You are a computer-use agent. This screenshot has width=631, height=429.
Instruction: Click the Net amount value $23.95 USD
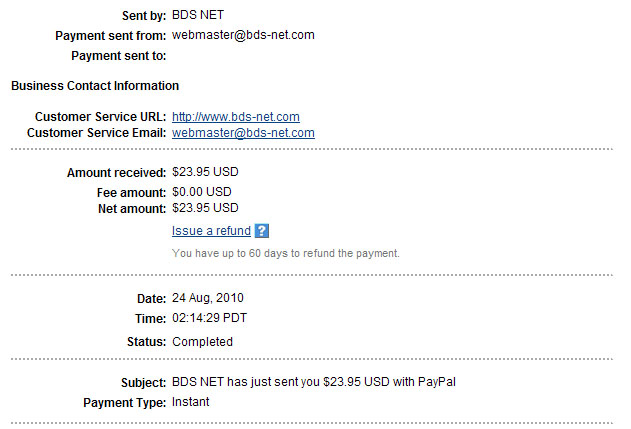pos(205,208)
